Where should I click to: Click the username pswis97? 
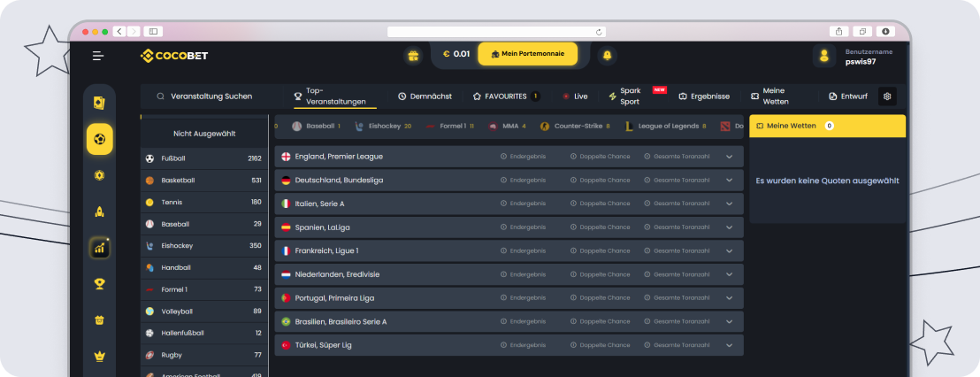pyautogui.click(x=861, y=62)
